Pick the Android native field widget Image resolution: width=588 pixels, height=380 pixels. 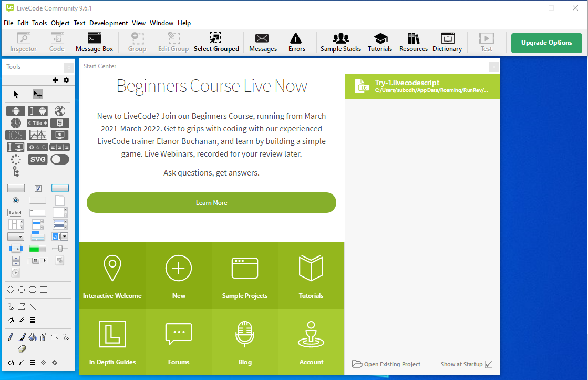click(x=38, y=111)
